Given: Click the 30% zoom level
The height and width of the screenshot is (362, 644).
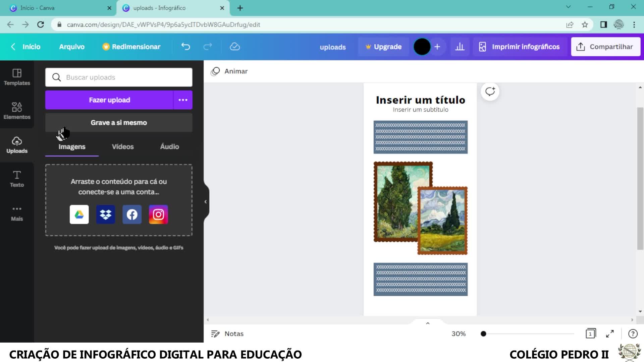Looking at the screenshot, I should [459, 334].
